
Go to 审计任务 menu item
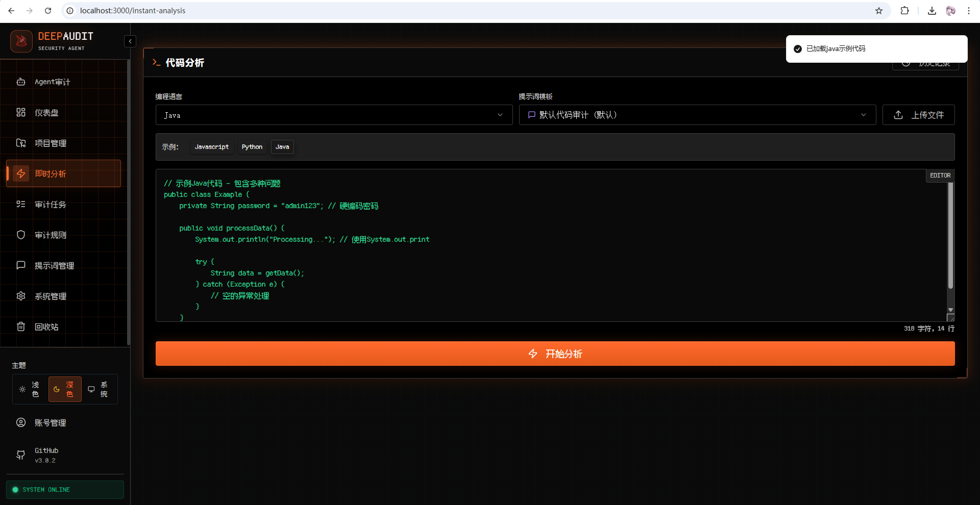coord(63,204)
